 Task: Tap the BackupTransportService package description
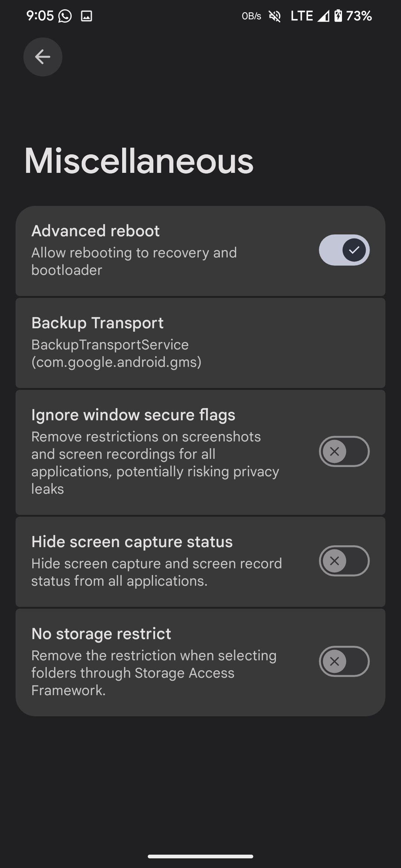[x=117, y=354]
